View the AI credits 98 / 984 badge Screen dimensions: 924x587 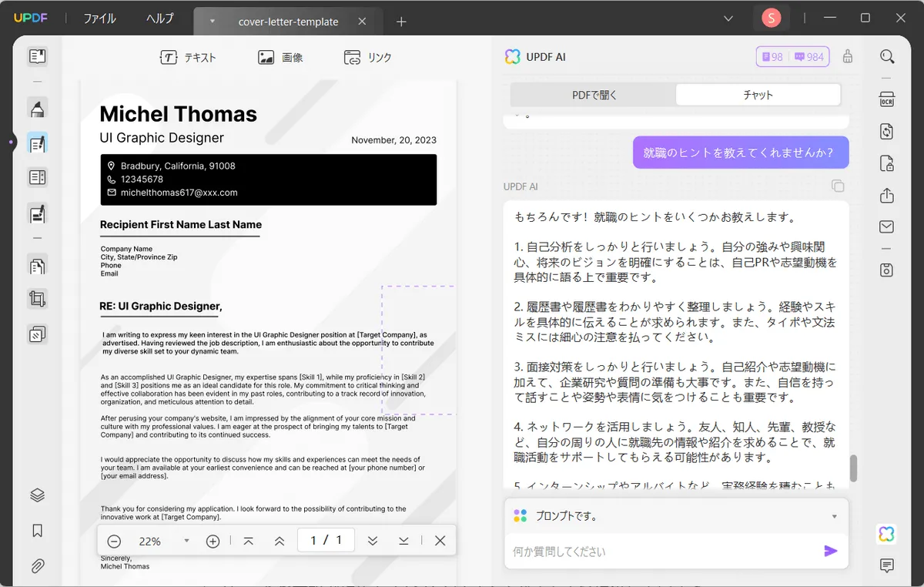(792, 56)
